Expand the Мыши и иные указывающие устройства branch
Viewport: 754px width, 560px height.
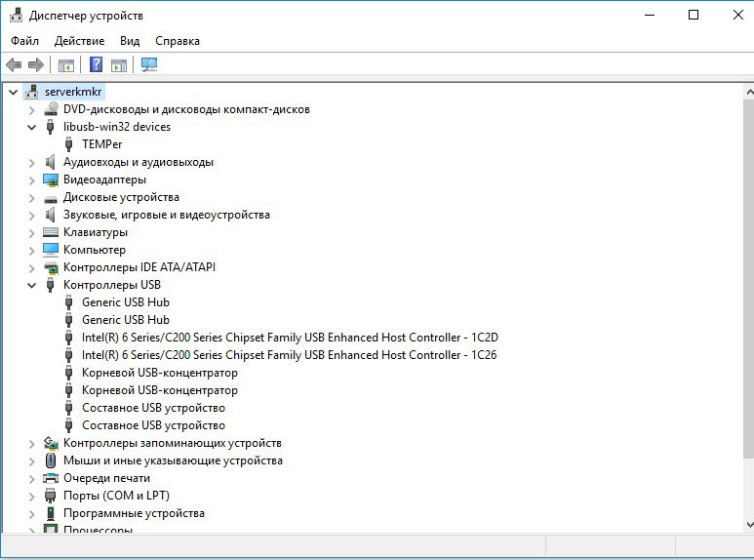(x=32, y=461)
